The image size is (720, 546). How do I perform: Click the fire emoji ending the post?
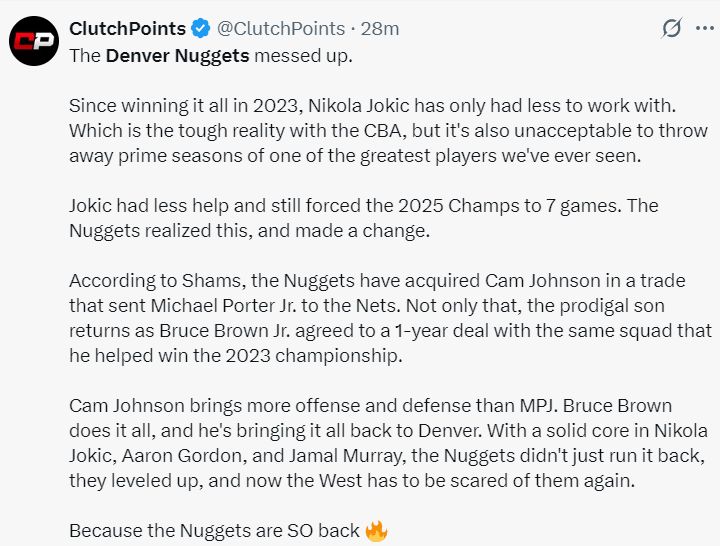376,530
